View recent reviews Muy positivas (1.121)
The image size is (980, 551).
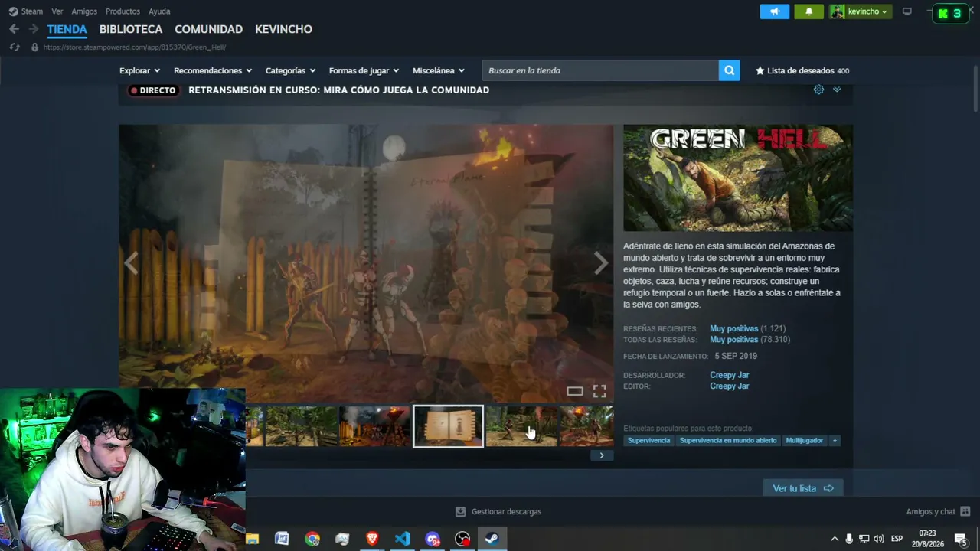click(x=747, y=328)
